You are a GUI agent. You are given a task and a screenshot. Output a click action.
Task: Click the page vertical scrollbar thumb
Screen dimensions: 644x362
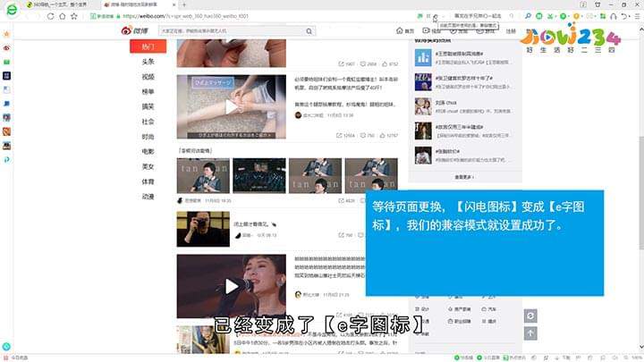tap(641, 193)
